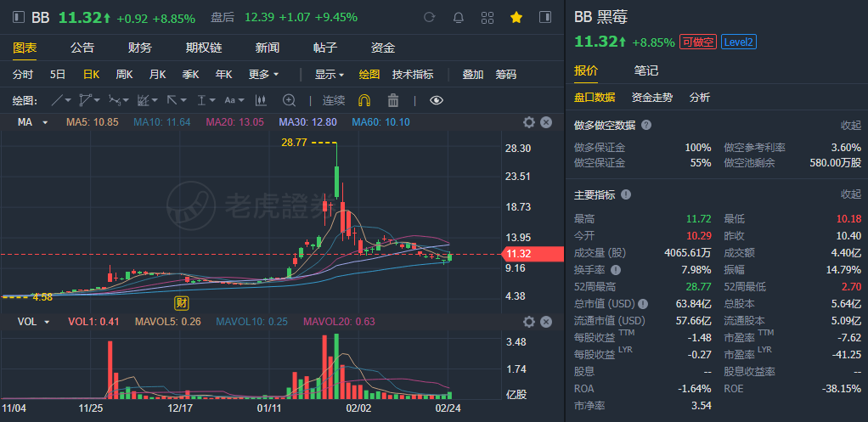Switch to the 财务 tab

pyautogui.click(x=140, y=48)
